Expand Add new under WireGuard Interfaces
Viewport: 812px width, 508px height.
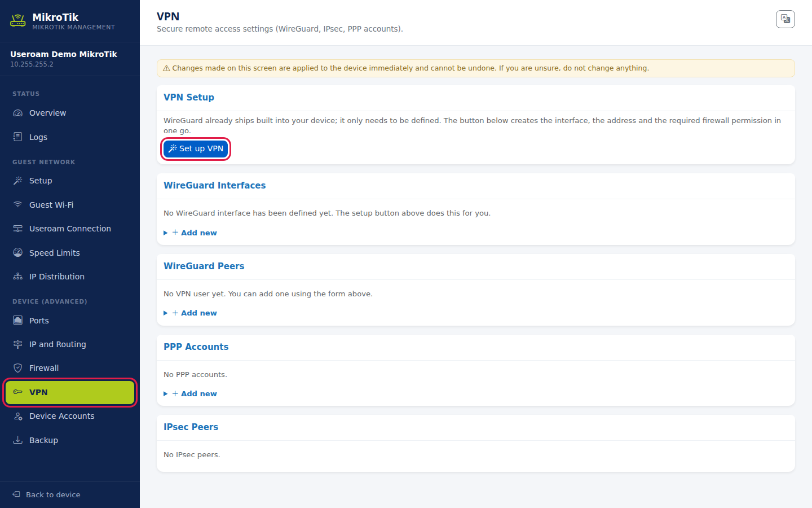point(191,233)
